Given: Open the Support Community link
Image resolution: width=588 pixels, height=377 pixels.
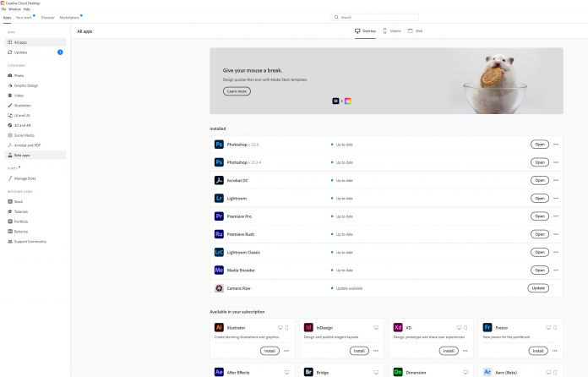Looking at the screenshot, I should pos(35,242).
